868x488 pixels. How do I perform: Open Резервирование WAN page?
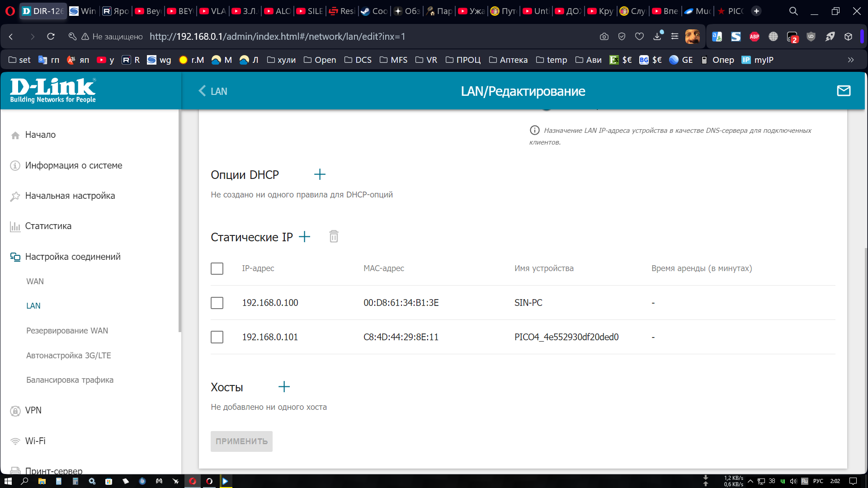coord(67,331)
